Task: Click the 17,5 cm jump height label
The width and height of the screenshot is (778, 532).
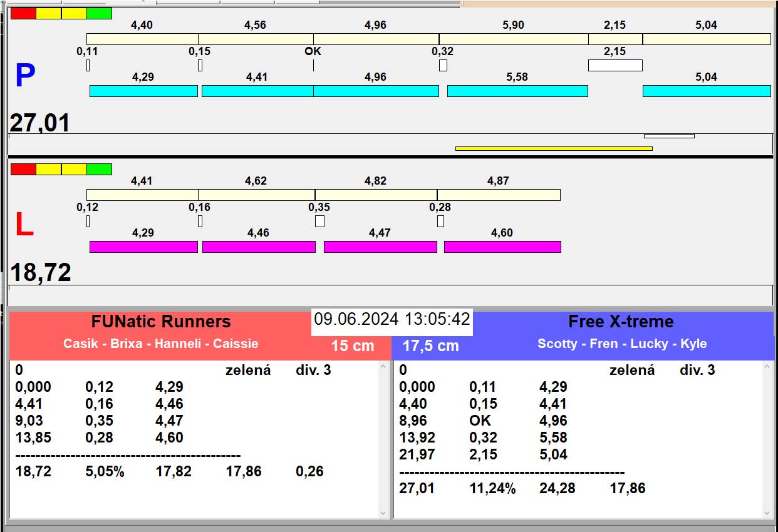Action: (430, 346)
